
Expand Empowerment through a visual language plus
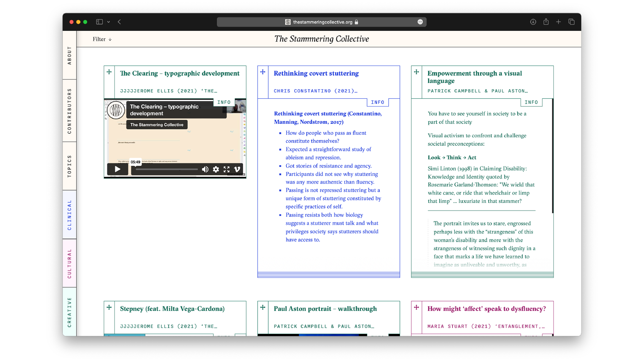416,72
